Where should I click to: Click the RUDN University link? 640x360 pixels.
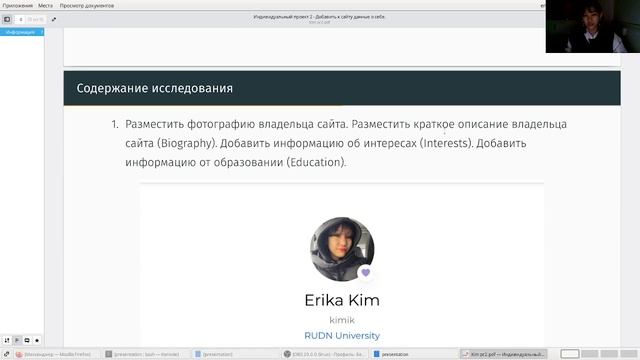click(342, 336)
